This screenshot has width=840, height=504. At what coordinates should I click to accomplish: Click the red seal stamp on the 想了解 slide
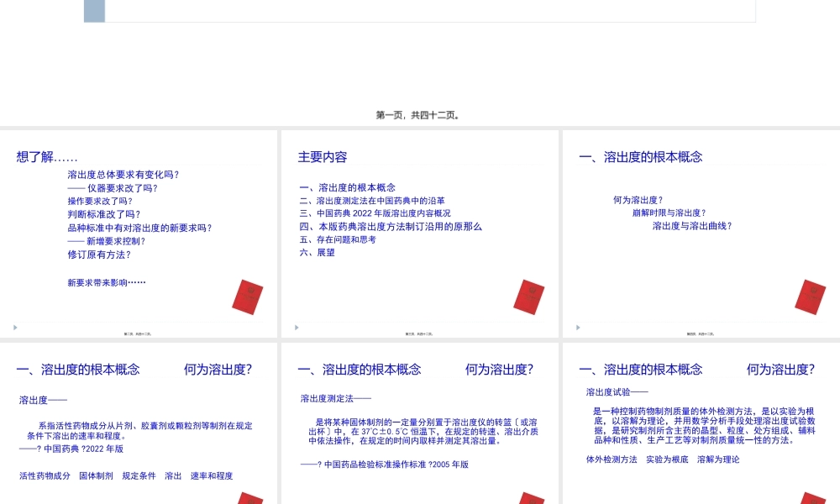[x=248, y=297]
